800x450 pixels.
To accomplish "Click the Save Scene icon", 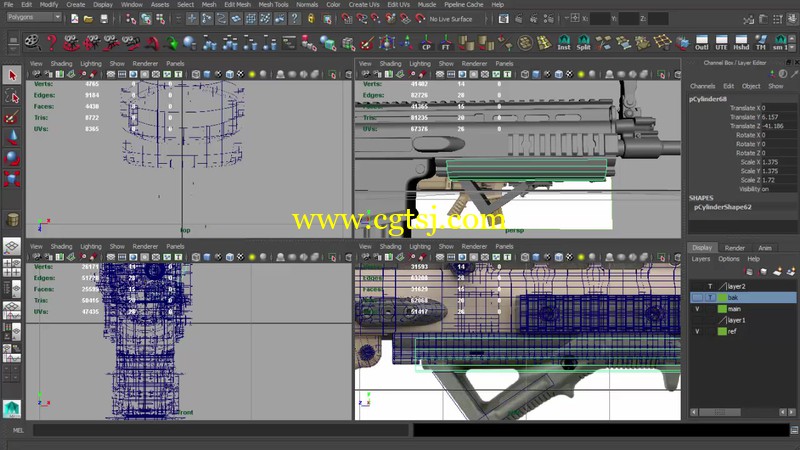I will (x=104, y=19).
